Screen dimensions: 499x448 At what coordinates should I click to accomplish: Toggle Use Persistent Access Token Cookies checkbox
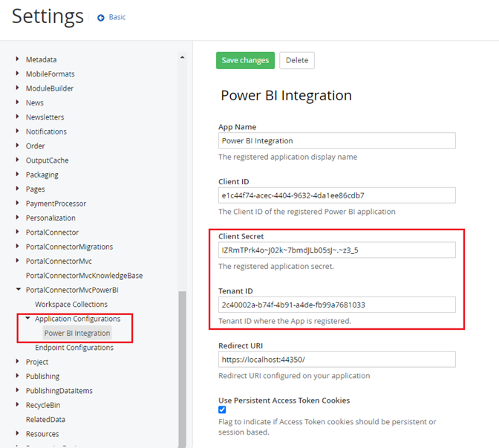coord(222,409)
